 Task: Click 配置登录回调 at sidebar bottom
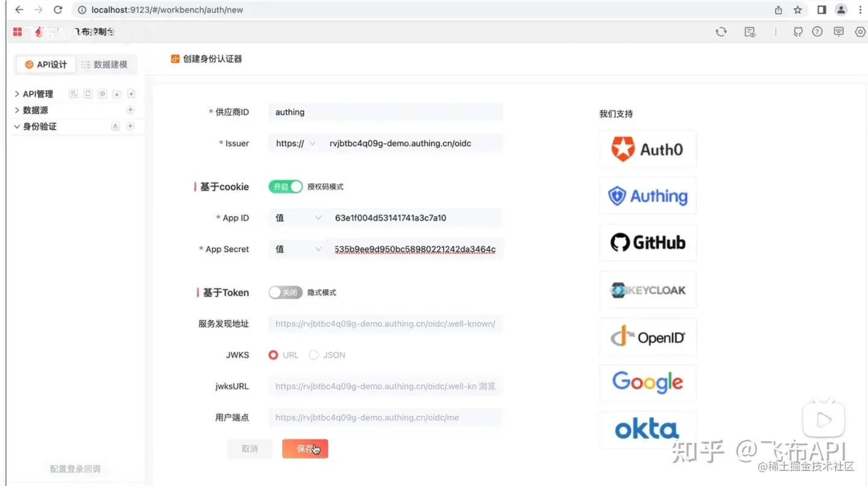(x=75, y=469)
